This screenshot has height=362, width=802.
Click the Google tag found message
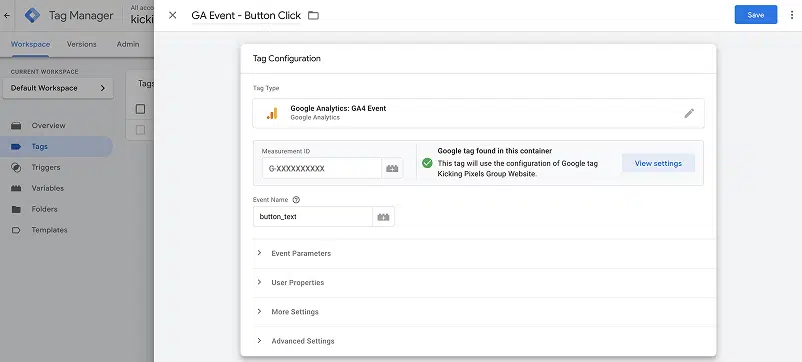pyautogui.click(x=495, y=151)
